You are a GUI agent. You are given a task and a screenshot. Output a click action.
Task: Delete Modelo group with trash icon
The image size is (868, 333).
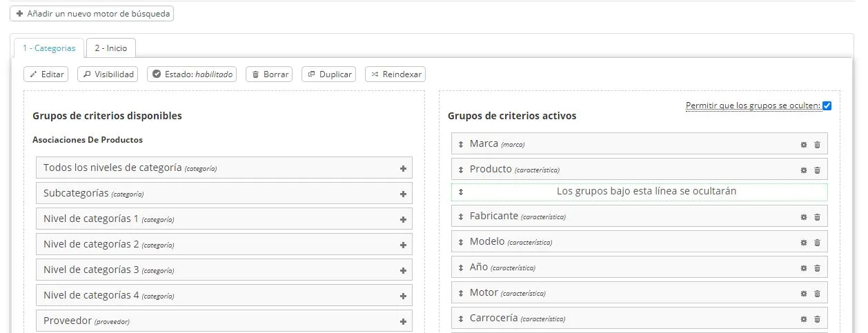click(817, 243)
